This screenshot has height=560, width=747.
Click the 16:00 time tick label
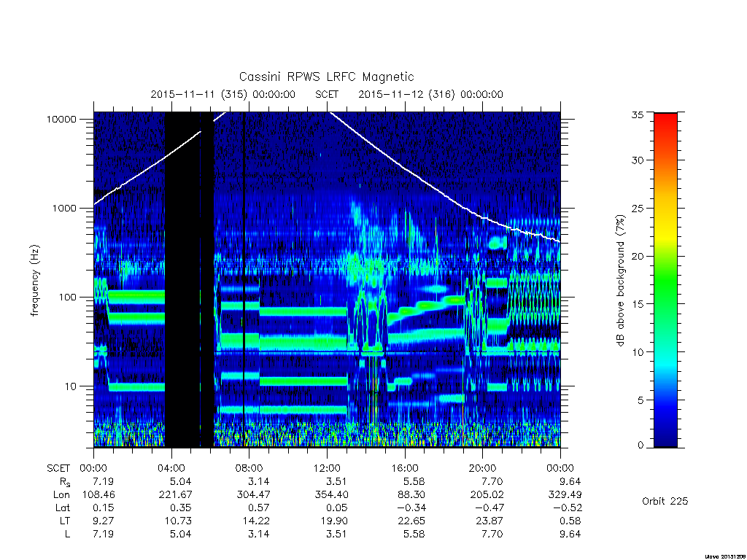tap(405, 468)
